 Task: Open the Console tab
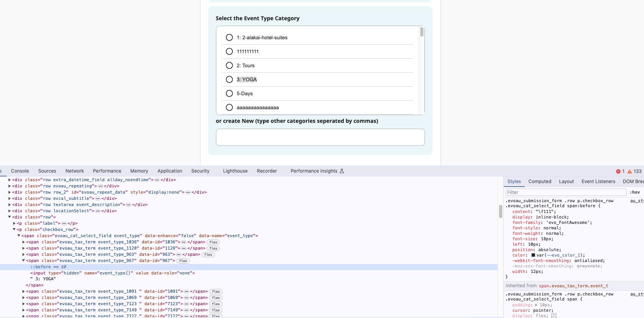click(20, 171)
